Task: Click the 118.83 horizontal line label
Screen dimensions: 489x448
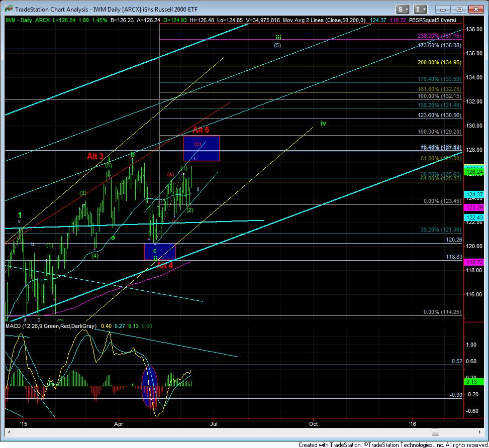Action: click(454, 257)
